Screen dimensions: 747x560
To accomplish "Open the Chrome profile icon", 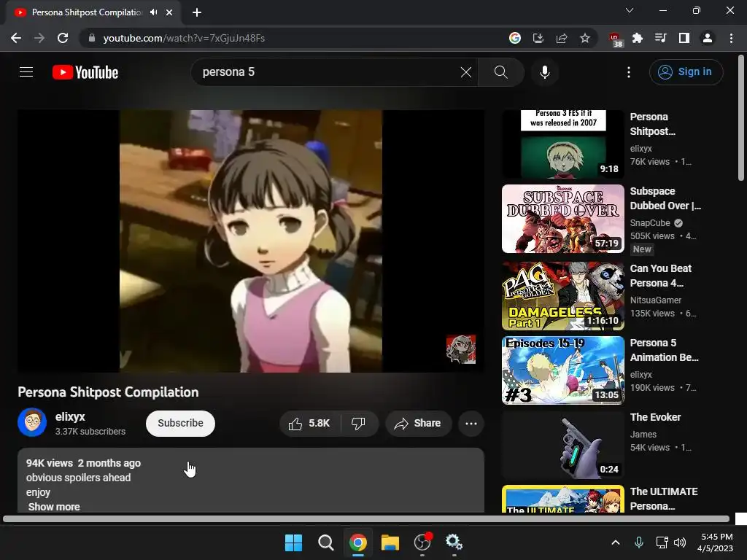I will point(708,38).
